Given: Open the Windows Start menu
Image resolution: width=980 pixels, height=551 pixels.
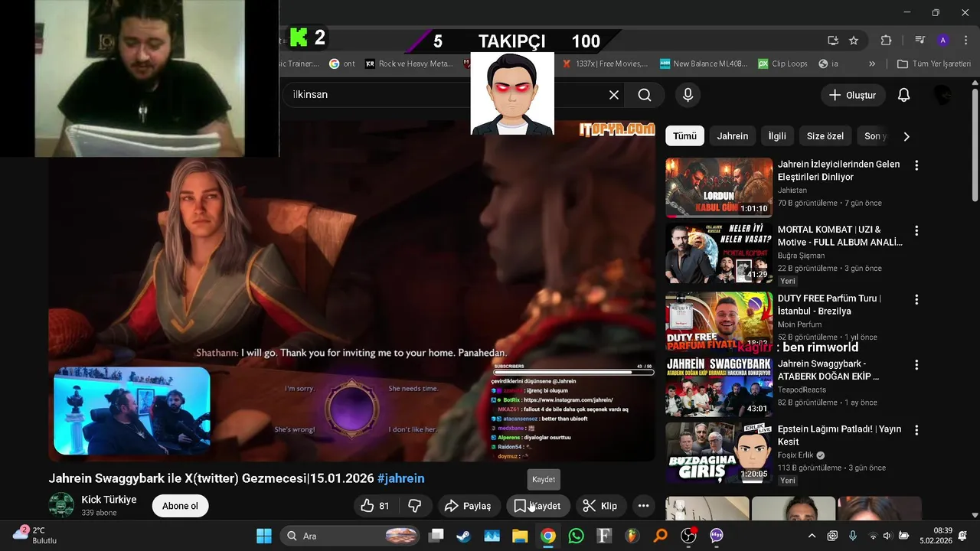Looking at the screenshot, I should point(263,536).
